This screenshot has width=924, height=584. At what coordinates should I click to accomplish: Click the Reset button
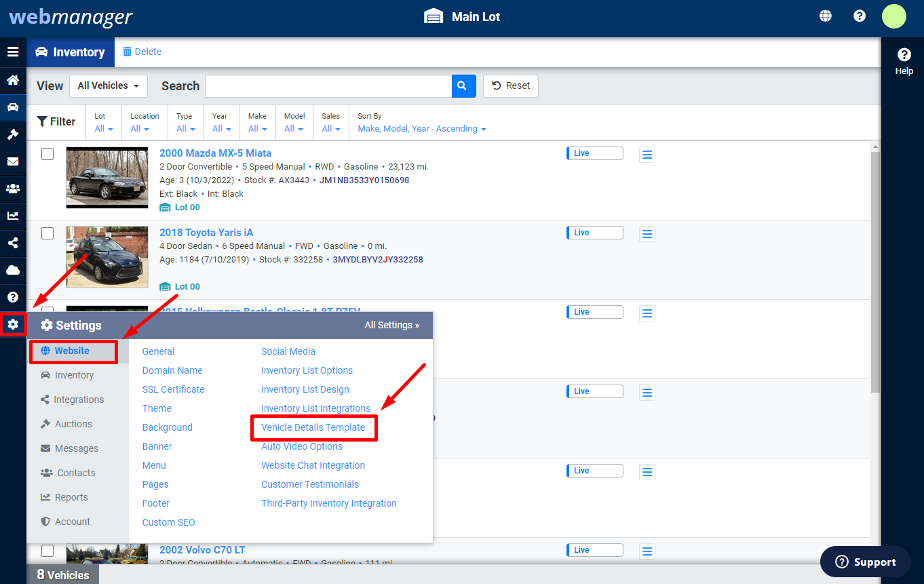tap(511, 86)
